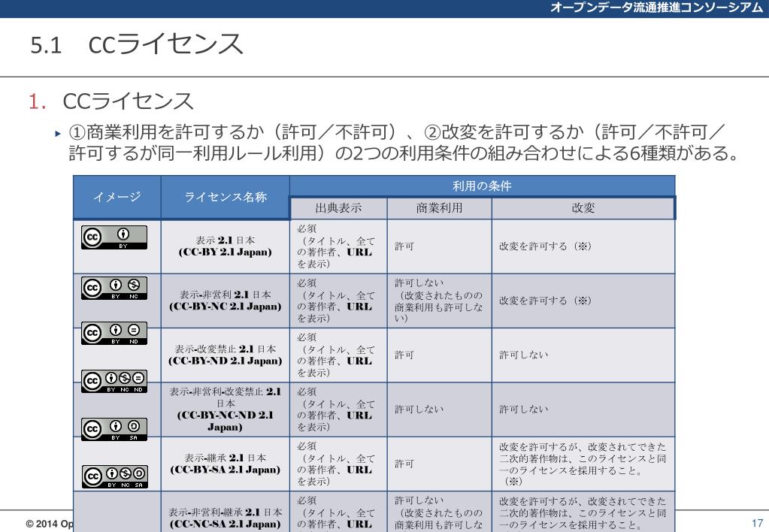769x532 pixels.
Task: Click the CC BY SA license badge
Action: pos(114,429)
